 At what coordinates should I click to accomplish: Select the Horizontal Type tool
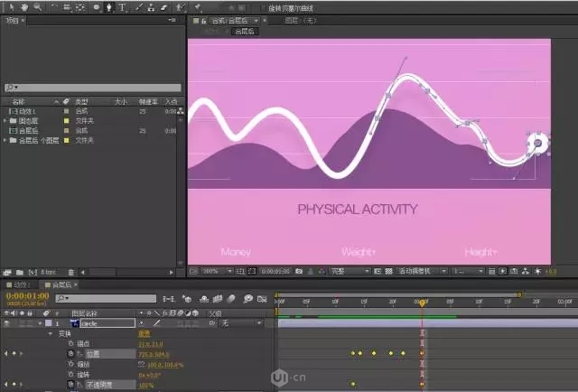(122, 7)
